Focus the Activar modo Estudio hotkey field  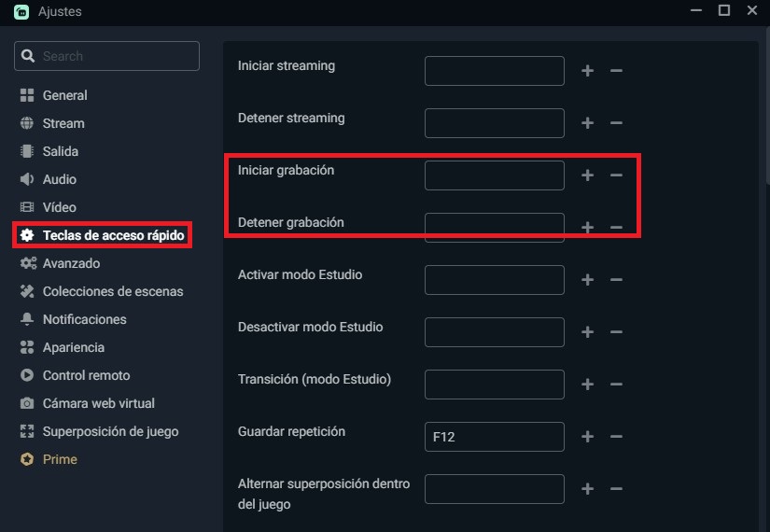[494, 280]
